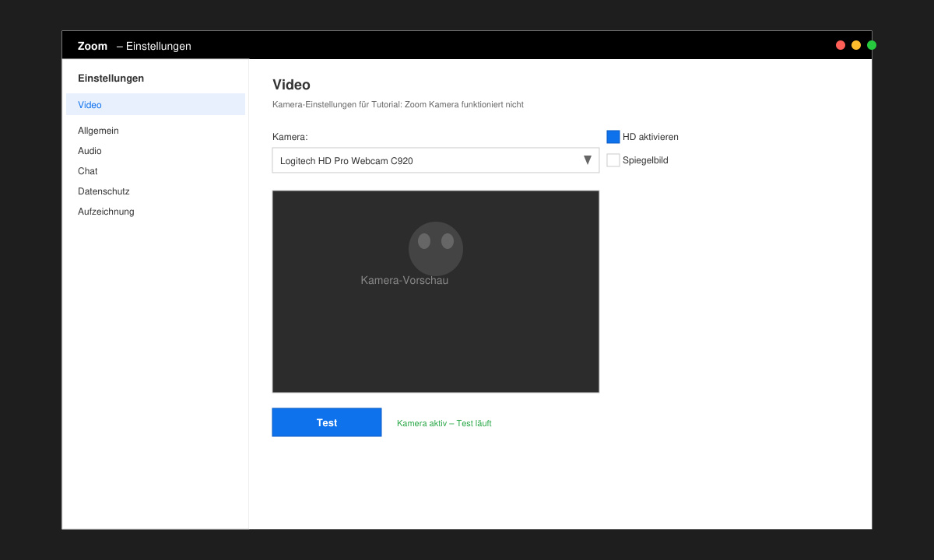
Task: Select the Video settings section
Action: pos(156,104)
